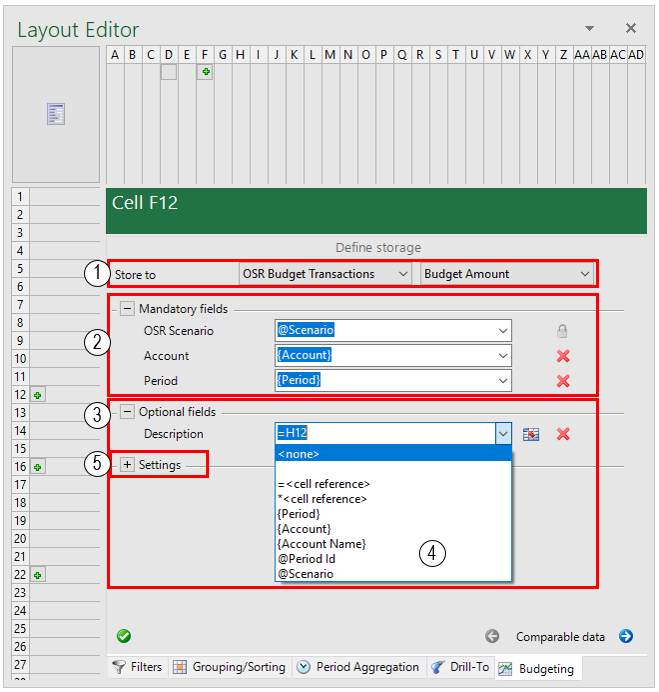This screenshot has width=659, height=692.
Task: Click the green plus marker on row 12
Action: (x=38, y=395)
